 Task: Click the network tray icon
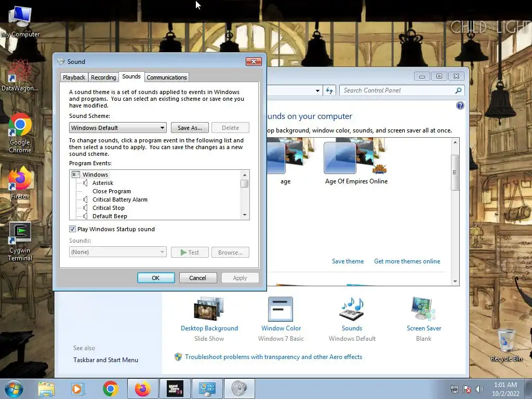tap(454, 389)
